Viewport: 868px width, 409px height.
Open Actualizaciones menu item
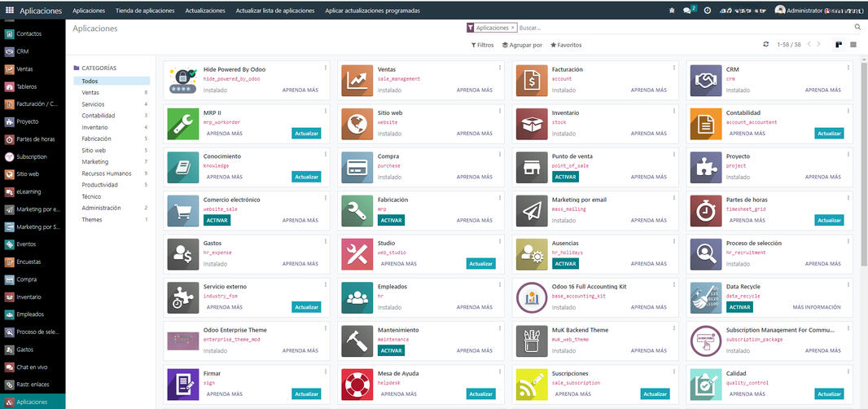pyautogui.click(x=205, y=11)
